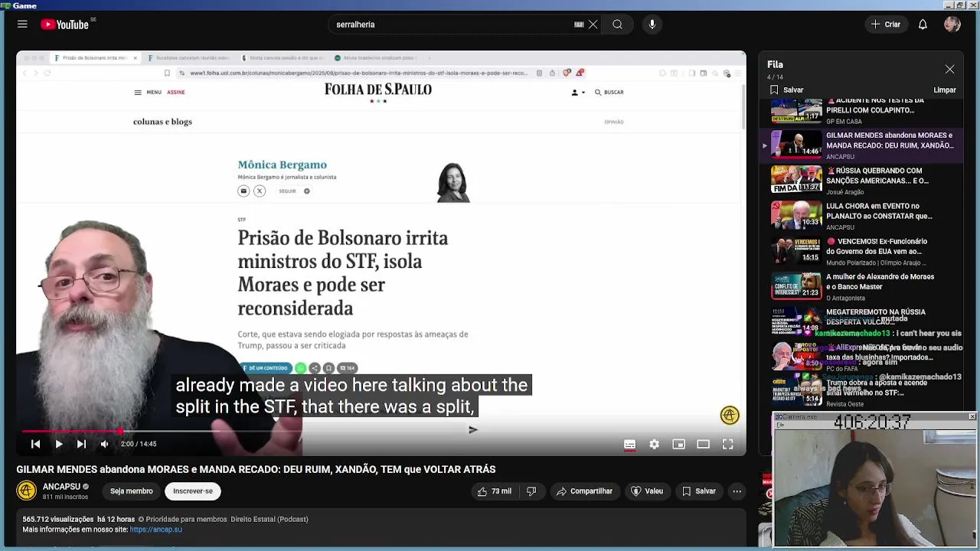
Task: Open the YouTube hamburger guide menu
Action: (22, 24)
